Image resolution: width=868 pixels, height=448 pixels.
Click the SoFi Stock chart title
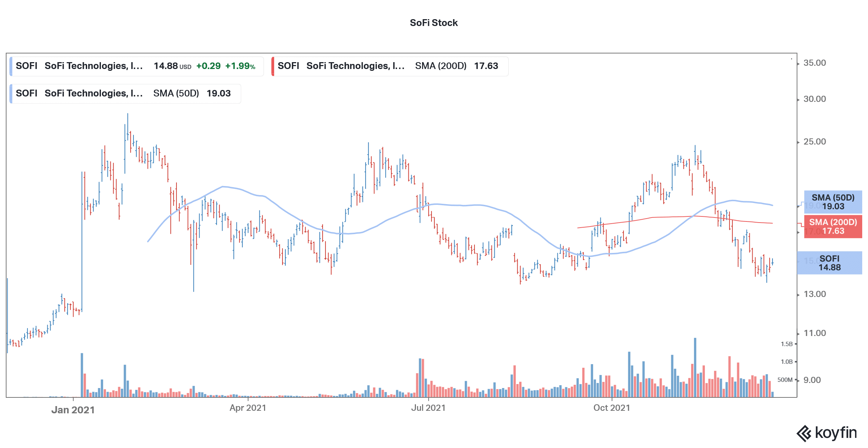coord(434,23)
